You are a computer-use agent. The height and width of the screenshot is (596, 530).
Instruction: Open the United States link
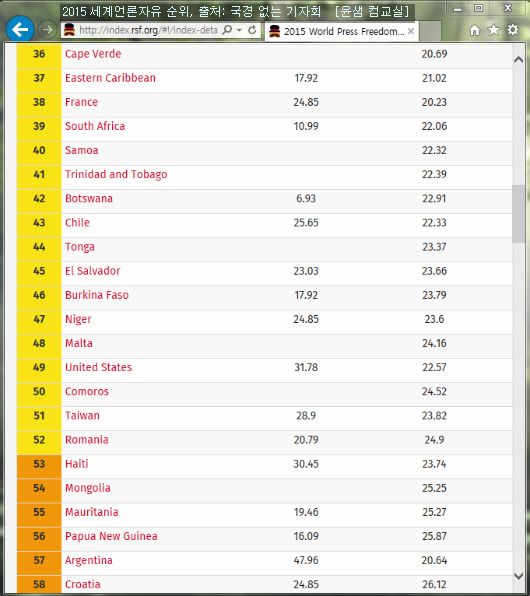(x=98, y=367)
